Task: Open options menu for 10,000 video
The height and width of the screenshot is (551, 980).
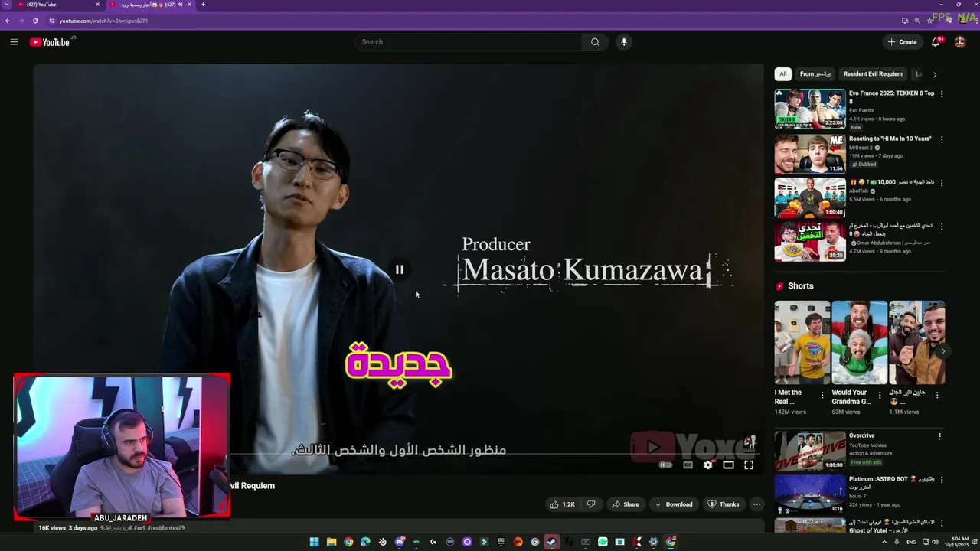Action: (942, 183)
